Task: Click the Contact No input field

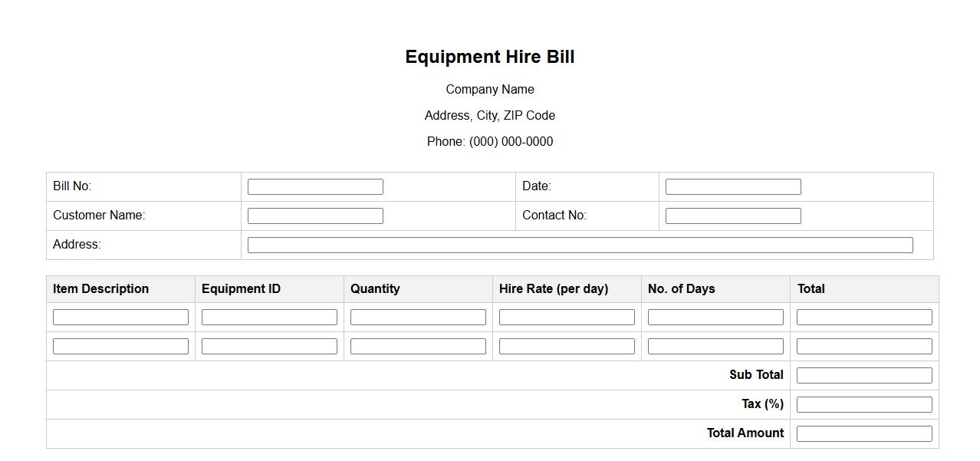Action: point(732,216)
